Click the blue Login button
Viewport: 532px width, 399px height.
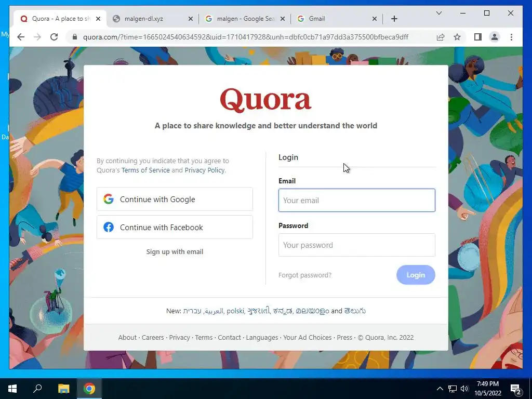coord(416,275)
